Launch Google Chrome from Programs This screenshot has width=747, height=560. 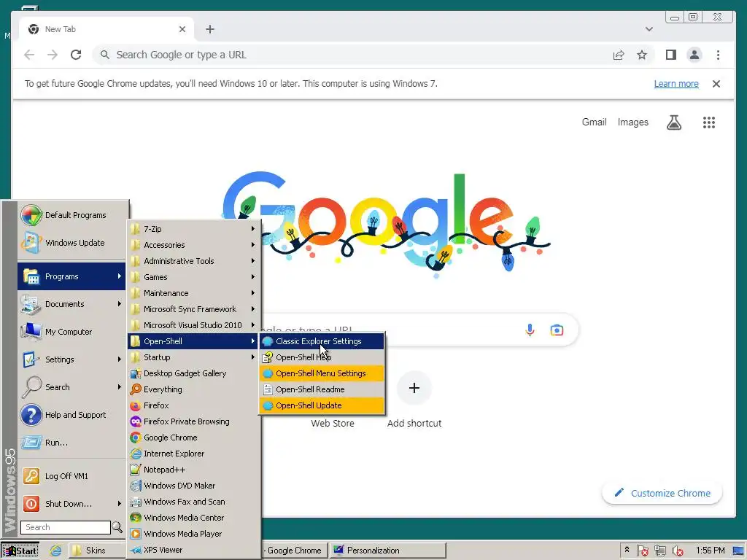194,437
